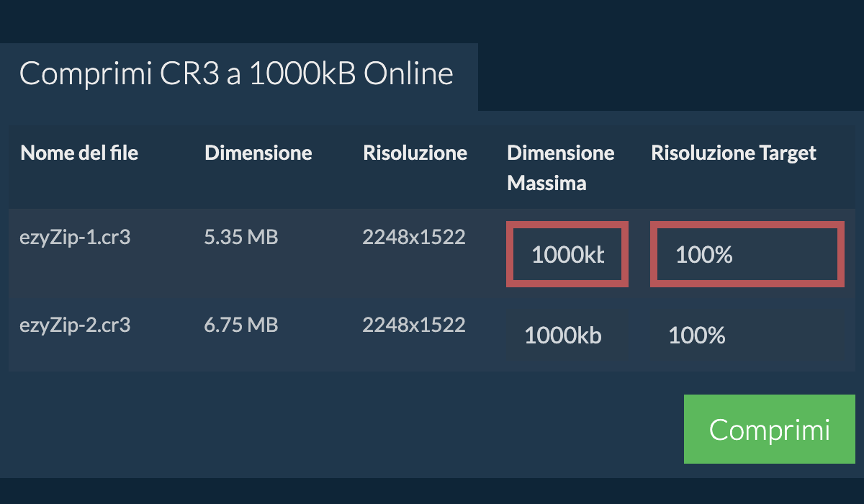Image resolution: width=864 pixels, height=504 pixels.
Task: Click the 2248x1522 resolution of ezyZip-1.cr3
Action: 414,237
